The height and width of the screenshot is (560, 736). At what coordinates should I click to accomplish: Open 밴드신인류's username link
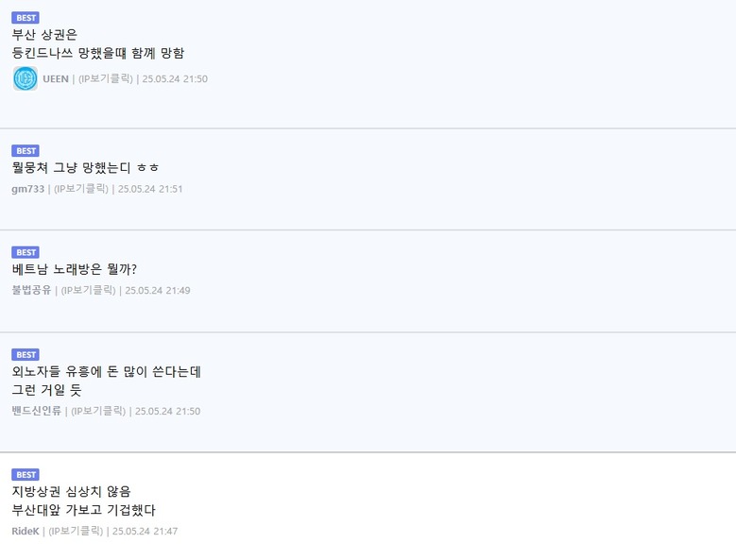click(36, 411)
